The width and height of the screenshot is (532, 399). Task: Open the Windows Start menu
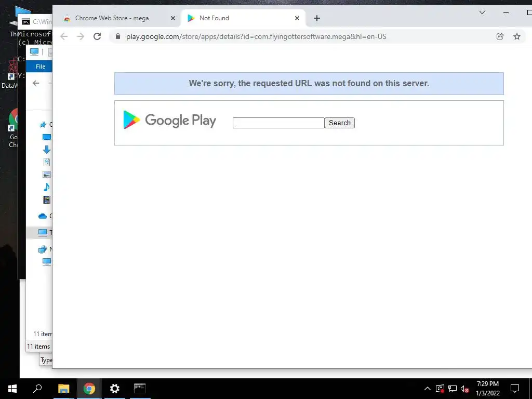pyautogui.click(x=12, y=389)
